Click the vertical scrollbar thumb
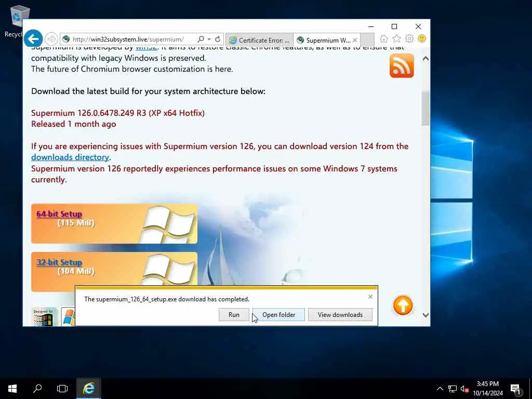Viewport: 532px width, 399px height. click(425, 109)
